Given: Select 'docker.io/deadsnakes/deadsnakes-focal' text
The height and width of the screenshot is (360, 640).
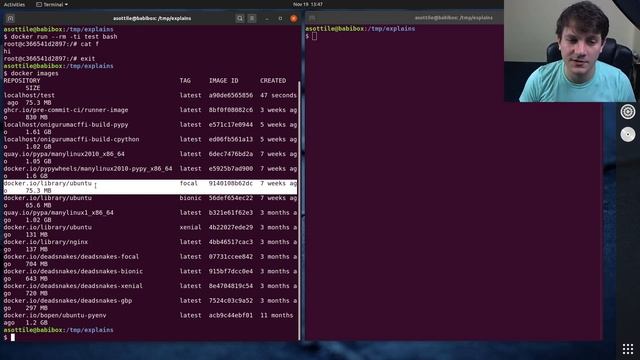Looking at the screenshot, I should 71,257.
